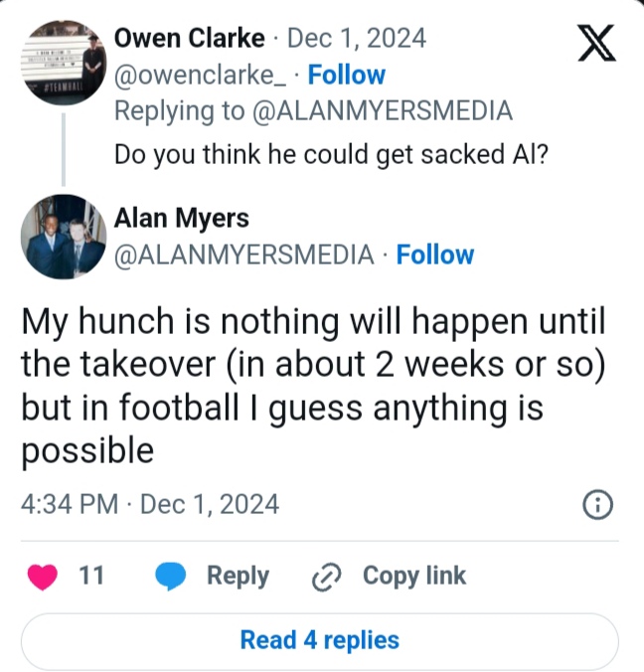The width and height of the screenshot is (644, 672).
Task: Open the info circle icon
Action: [596, 505]
